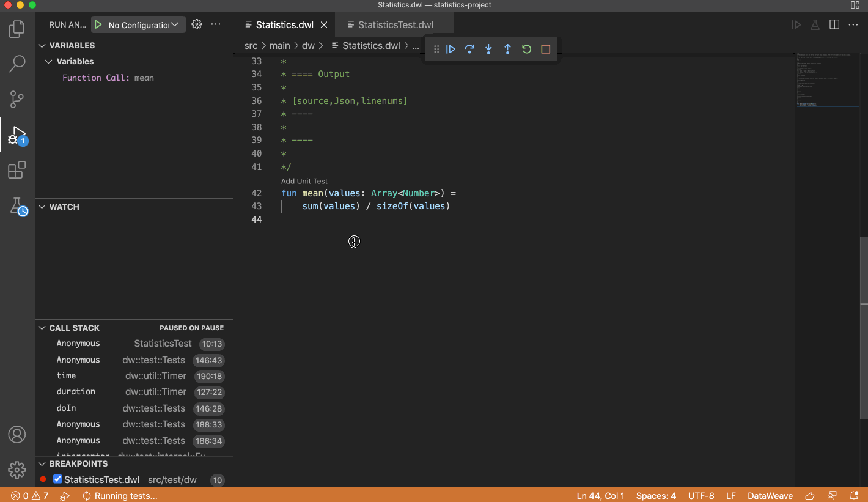Select the duration call stack frame
Screen dimensions: 868x502
pyautogui.click(x=76, y=392)
